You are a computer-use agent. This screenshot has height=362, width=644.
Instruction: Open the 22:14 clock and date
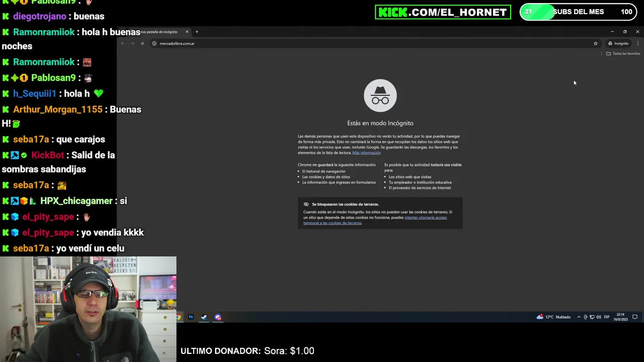pyautogui.click(x=620, y=317)
